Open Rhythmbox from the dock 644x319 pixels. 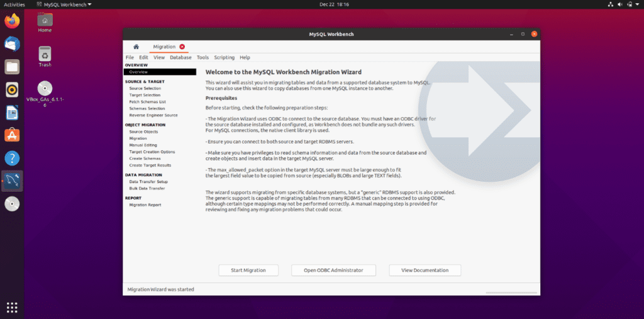[x=12, y=89]
